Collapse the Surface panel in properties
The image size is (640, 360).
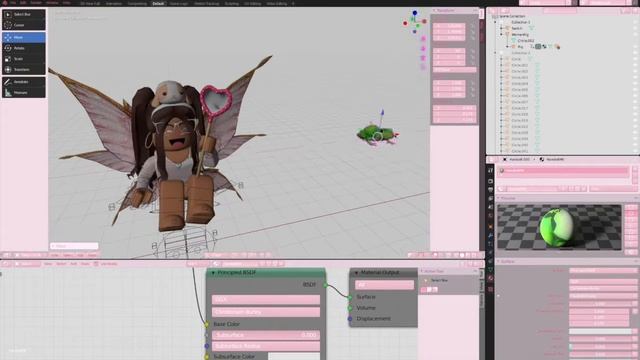point(498,261)
